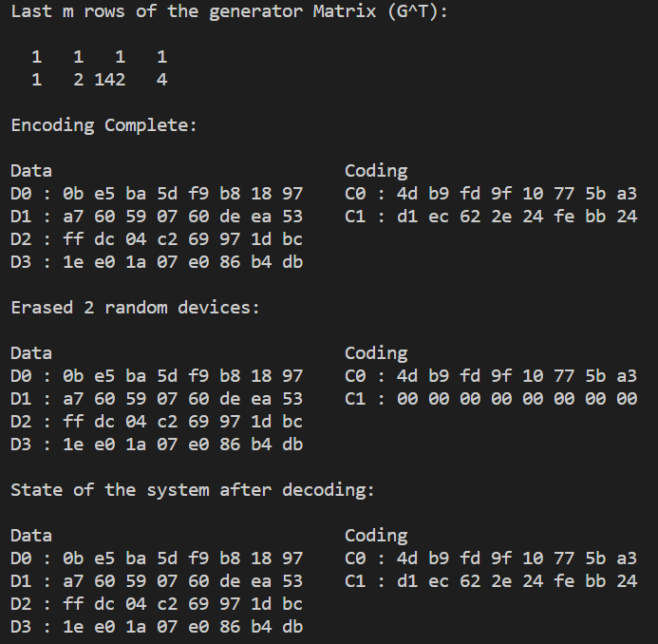Click the 'Coding' label under Erased 2 random devices

point(376,353)
